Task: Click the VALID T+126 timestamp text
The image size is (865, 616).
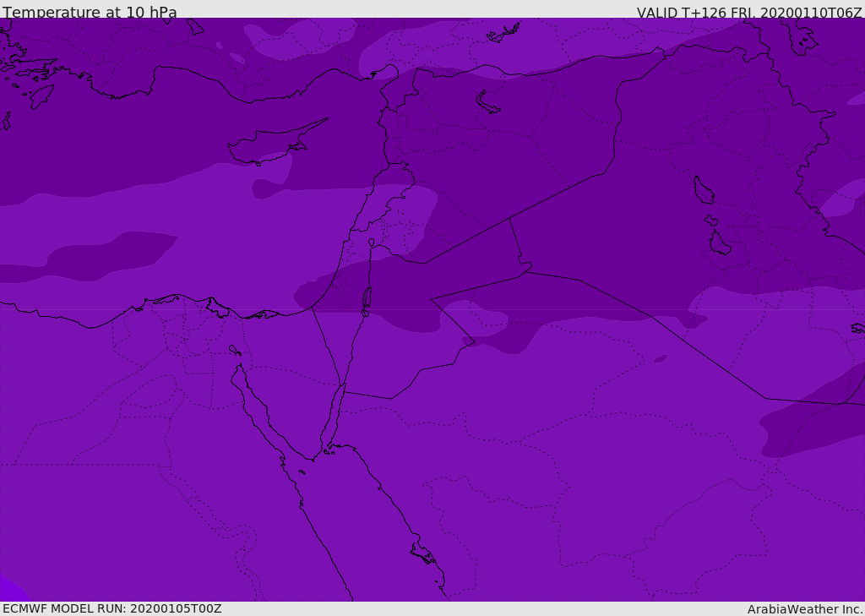Action: [749, 13]
